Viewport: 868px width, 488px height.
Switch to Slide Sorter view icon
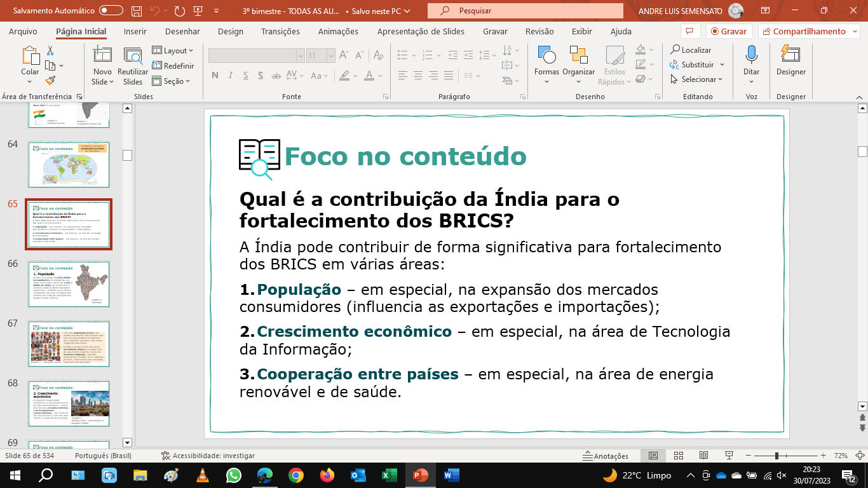[679, 456]
